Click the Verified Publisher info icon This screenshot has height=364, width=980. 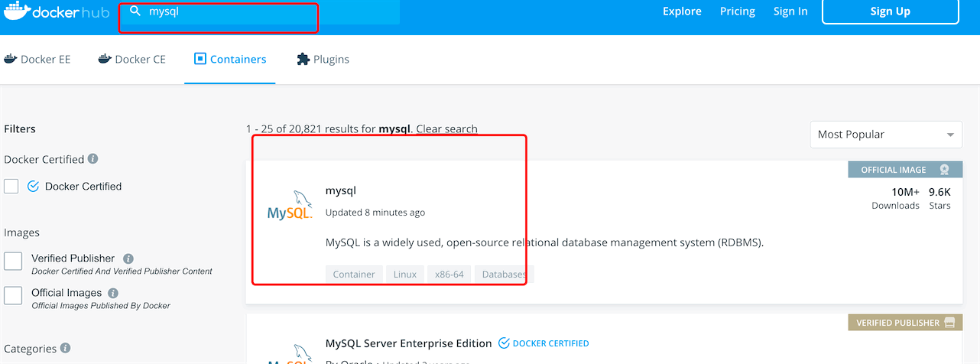pos(128,258)
